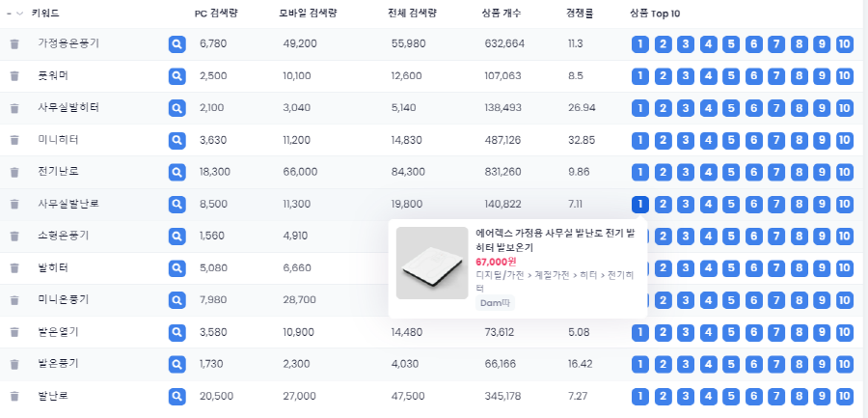868x418 pixels.
Task: Click the minus toggle in header row
Action: (x=9, y=14)
